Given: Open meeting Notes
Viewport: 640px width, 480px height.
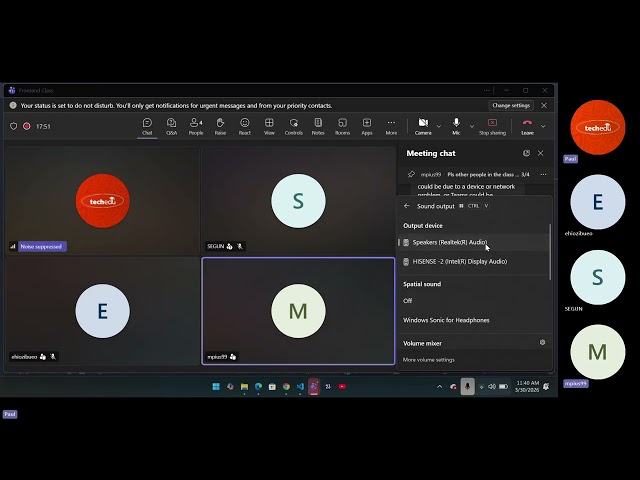Looking at the screenshot, I should (x=318, y=127).
